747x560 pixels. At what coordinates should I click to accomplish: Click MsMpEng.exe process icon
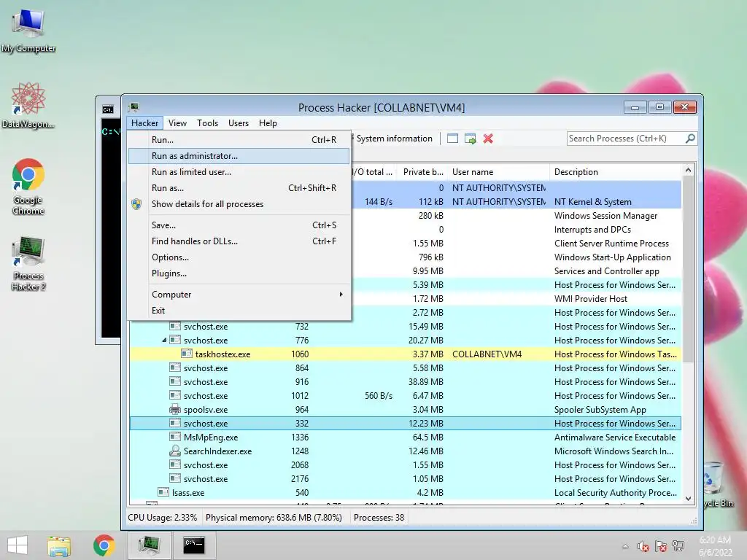point(175,437)
